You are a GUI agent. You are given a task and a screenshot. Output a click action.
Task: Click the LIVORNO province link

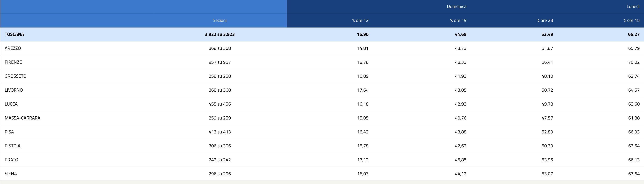14,90
